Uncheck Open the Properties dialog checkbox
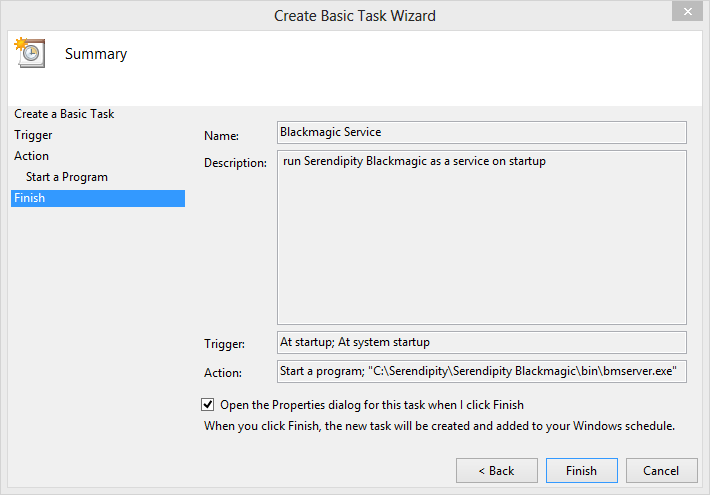710x495 pixels. pos(208,404)
